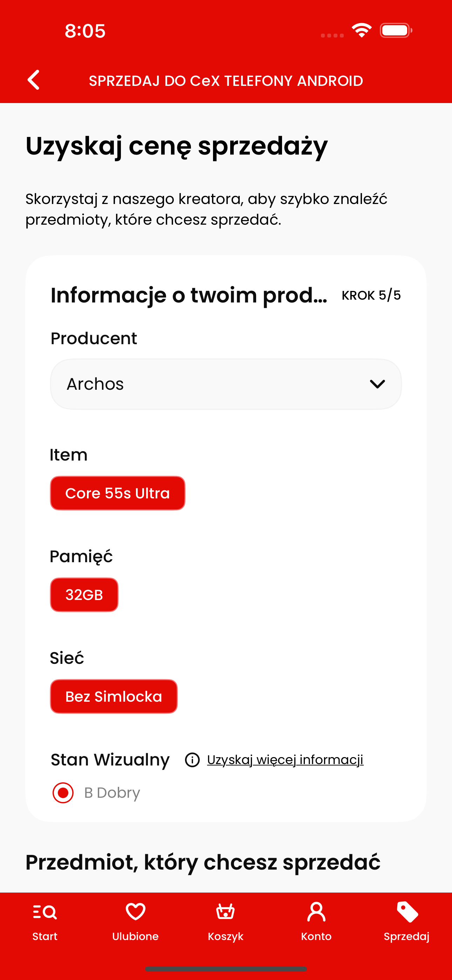Select the Core 55s Ultra item chip

pos(118,493)
